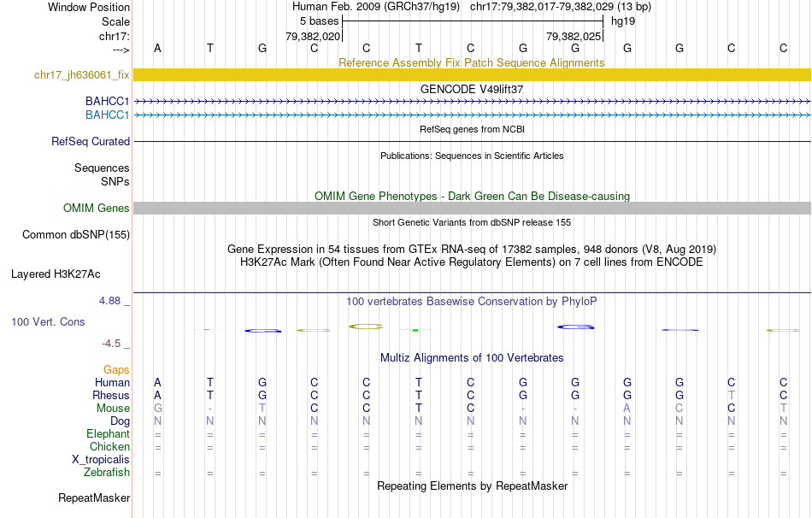Click the 5 bases scale bar
This screenshot has width=812, height=518.
tap(473, 21)
